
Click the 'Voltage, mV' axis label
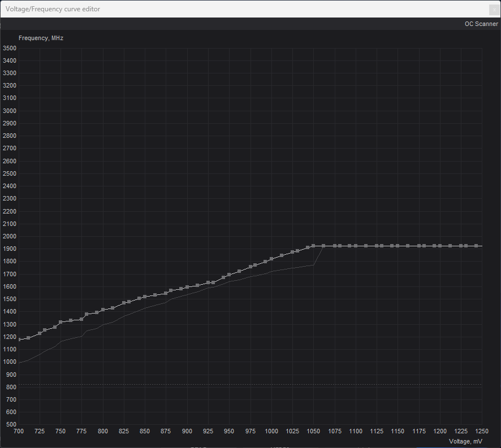[x=465, y=441]
